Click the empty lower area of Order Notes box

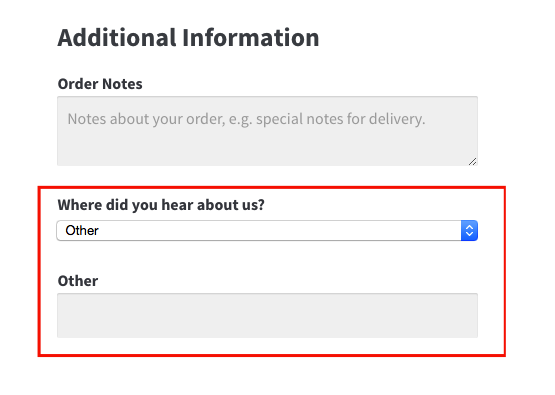coord(267,149)
